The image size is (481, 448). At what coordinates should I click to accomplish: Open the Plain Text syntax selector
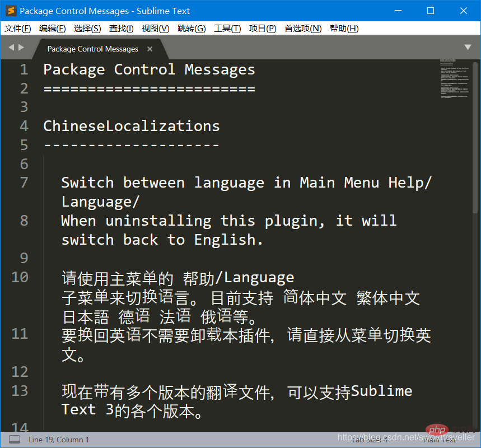click(x=440, y=440)
